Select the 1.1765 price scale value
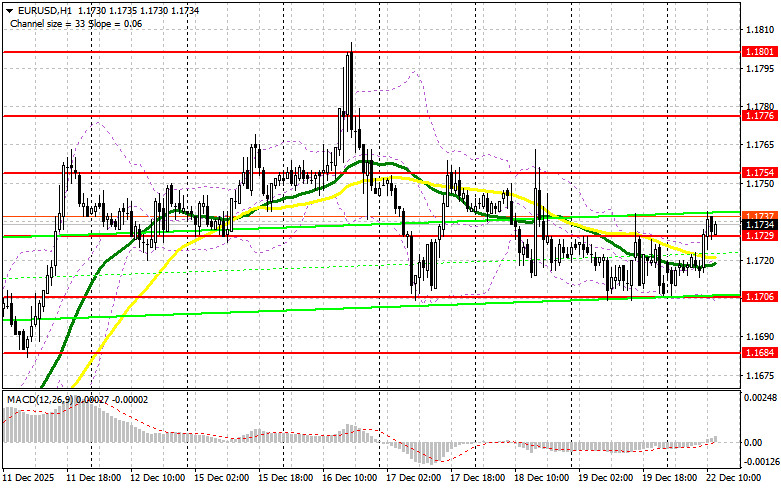 760,145
